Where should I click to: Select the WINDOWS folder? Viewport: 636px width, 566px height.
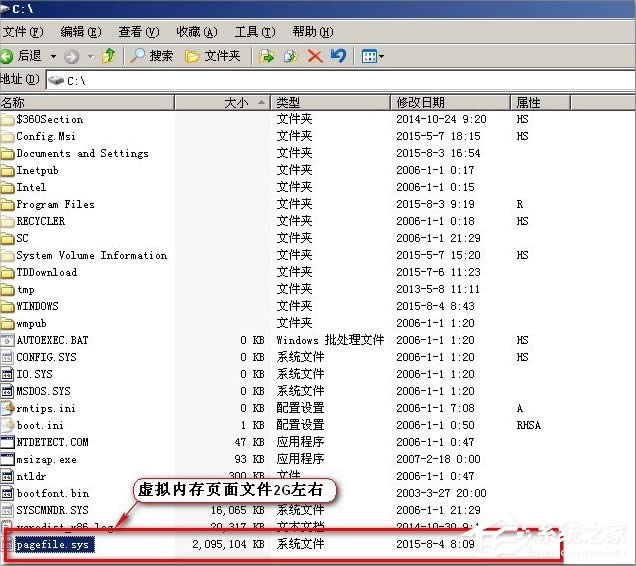37,306
